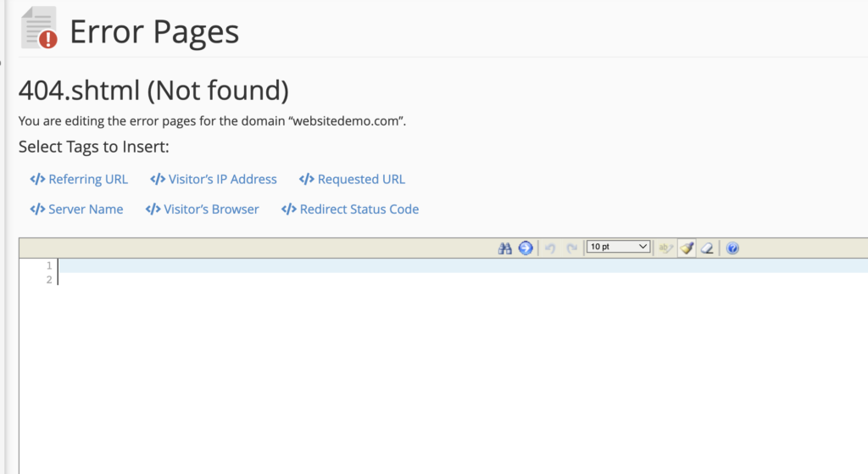
Task: Click the Error Pages document icon
Action: coord(38,28)
